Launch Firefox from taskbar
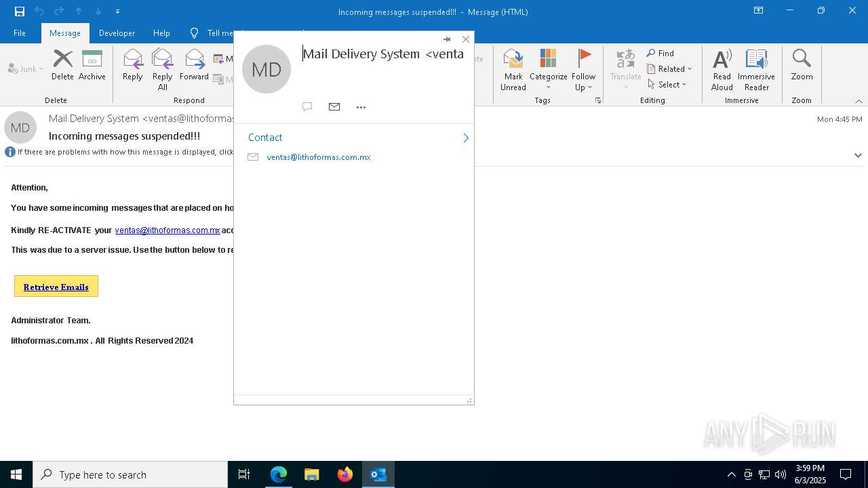This screenshot has height=488, width=868. pyautogui.click(x=344, y=474)
